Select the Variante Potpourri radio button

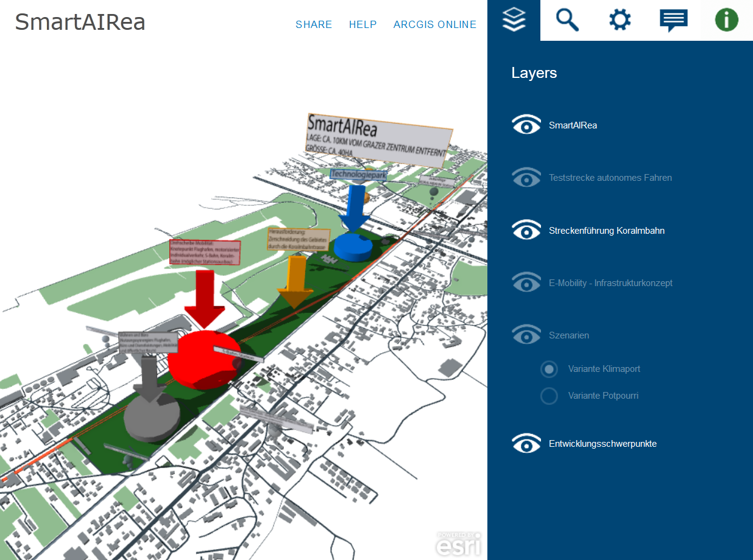549,396
